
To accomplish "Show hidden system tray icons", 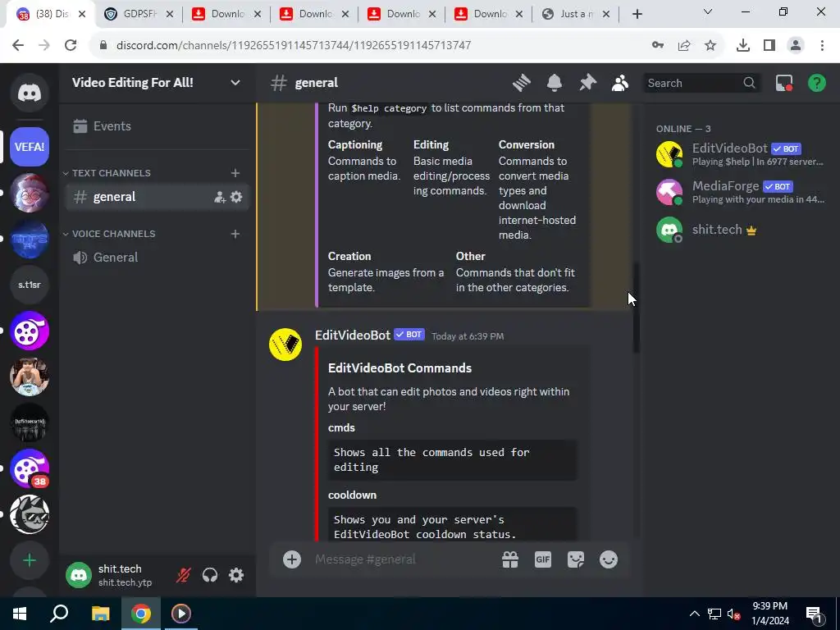I will (694, 614).
